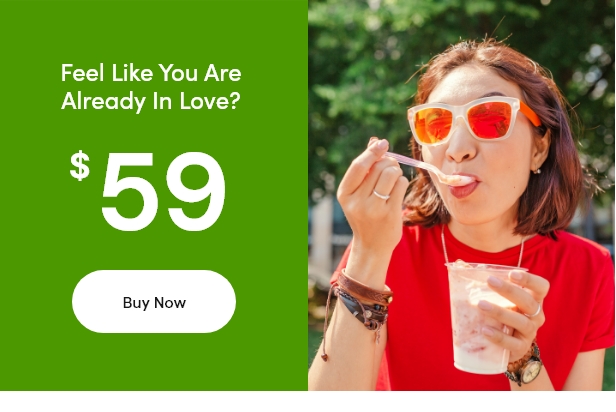Select the "Feel Like You Are" headline text
This screenshot has width=616, height=412.
click(x=151, y=73)
